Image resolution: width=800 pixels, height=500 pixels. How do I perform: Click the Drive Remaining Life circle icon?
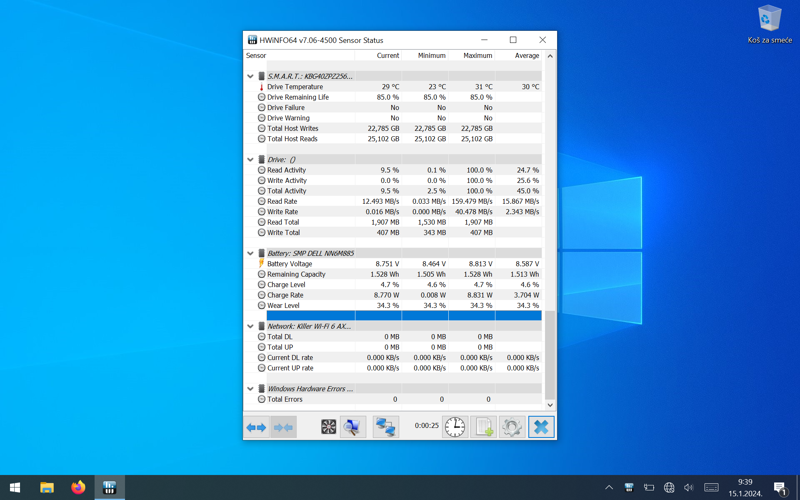pyautogui.click(x=262, y=97)
